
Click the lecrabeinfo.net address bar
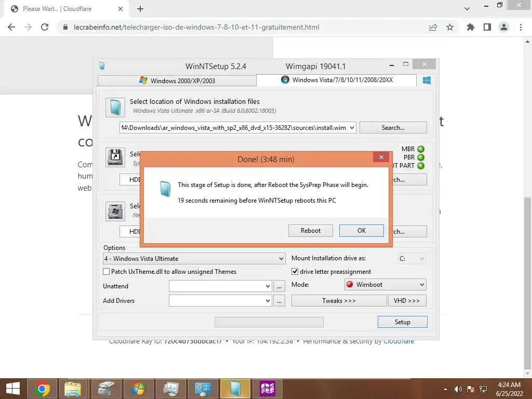[x=244, y=27]
